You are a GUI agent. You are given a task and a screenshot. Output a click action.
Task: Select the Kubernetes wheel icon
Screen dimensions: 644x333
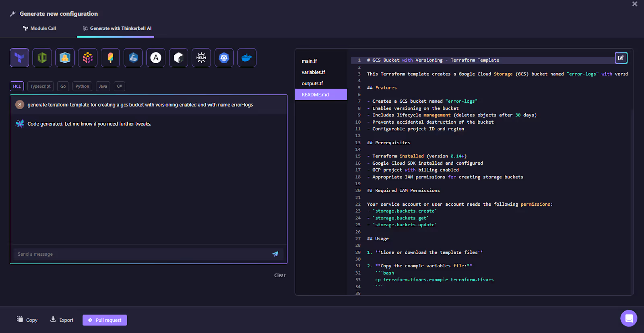224,58
